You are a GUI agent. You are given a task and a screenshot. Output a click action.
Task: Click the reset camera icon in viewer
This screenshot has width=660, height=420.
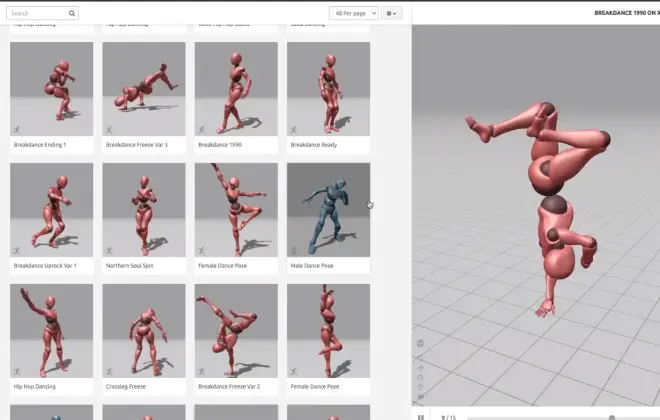420,387
